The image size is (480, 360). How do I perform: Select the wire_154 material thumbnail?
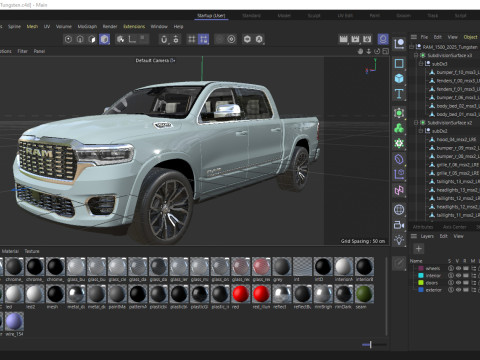(14, 321)
